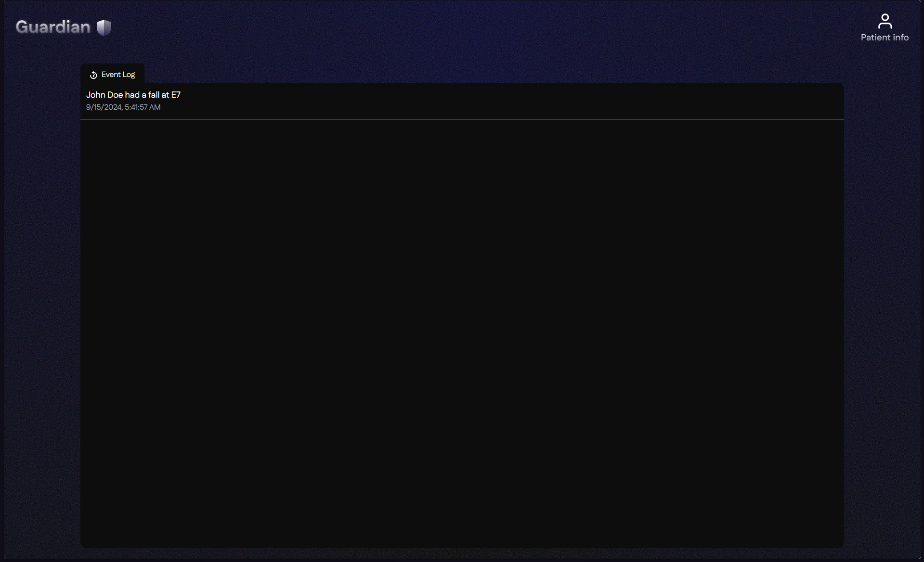The width and height of the screenshot is (924, 562).
Task: Click the word info under person icon
Action: [x=900, y=38]
